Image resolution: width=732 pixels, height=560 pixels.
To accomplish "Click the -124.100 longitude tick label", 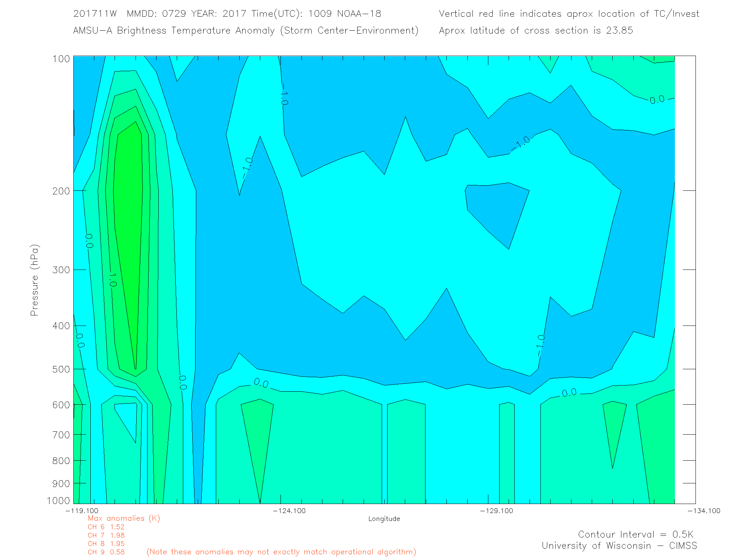I will (x=289, y=511).
